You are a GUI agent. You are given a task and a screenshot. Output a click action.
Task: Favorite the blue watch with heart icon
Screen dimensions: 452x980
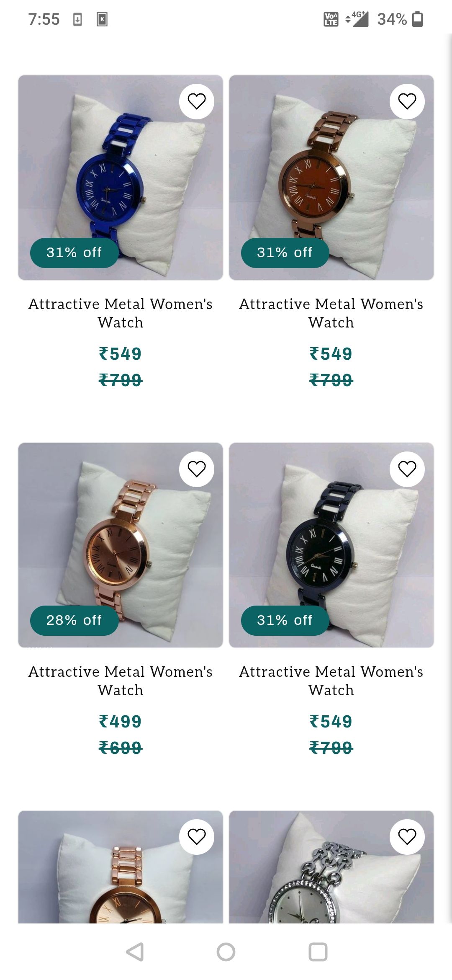(196, 101)
